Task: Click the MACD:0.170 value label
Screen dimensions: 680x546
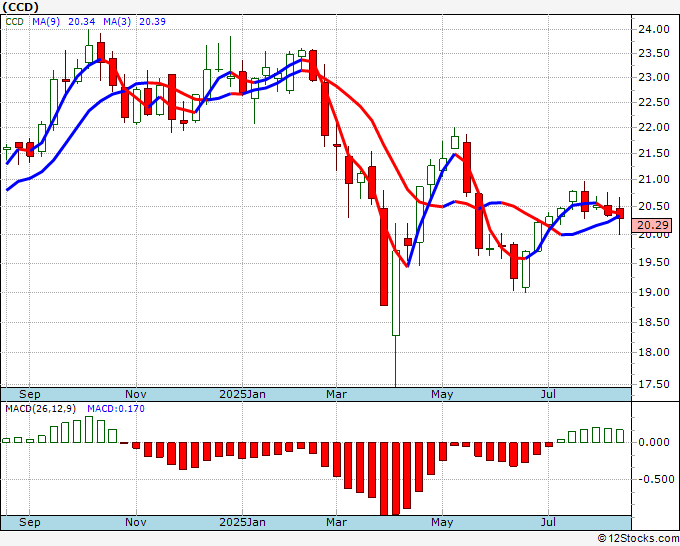Action: click(x=116, y=409)
